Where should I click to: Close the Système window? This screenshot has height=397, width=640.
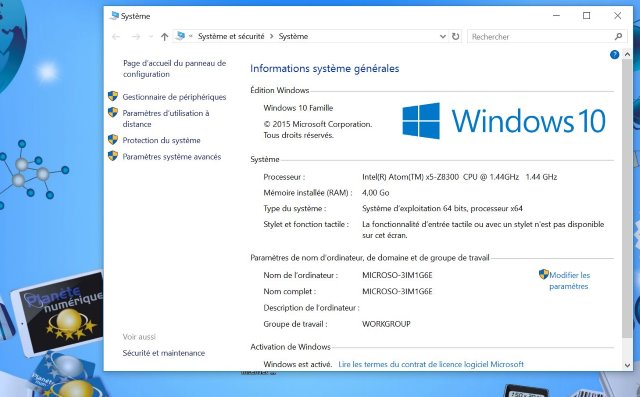tap(618, 16)
